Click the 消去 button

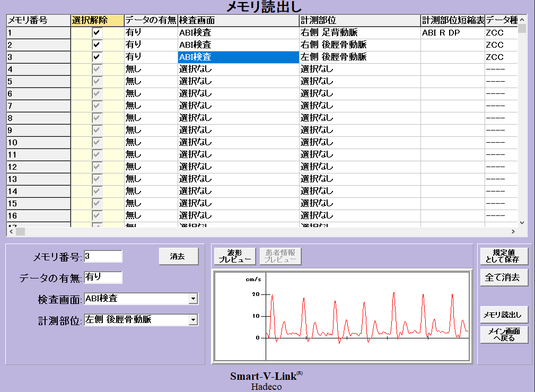[x=178, y=256]
